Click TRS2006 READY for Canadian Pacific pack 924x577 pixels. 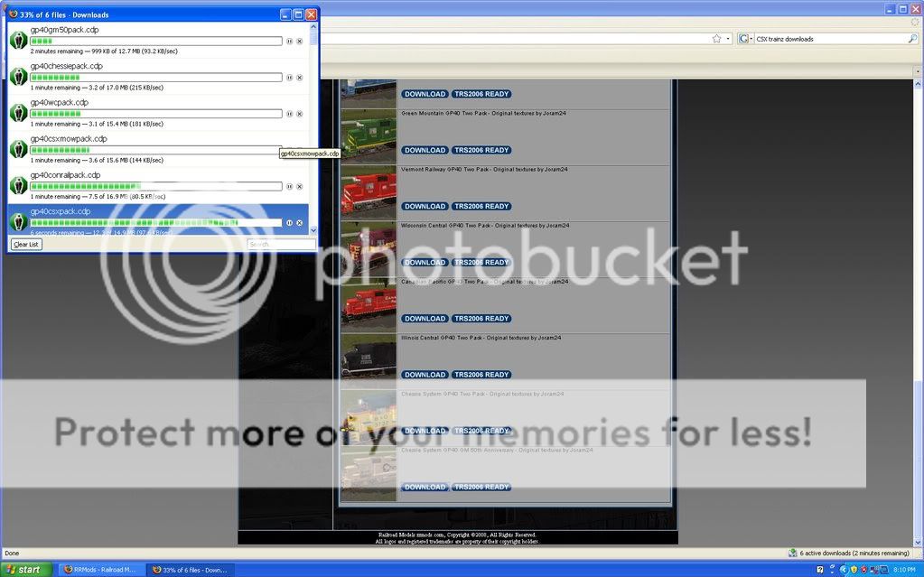click(x=481, y=318)
